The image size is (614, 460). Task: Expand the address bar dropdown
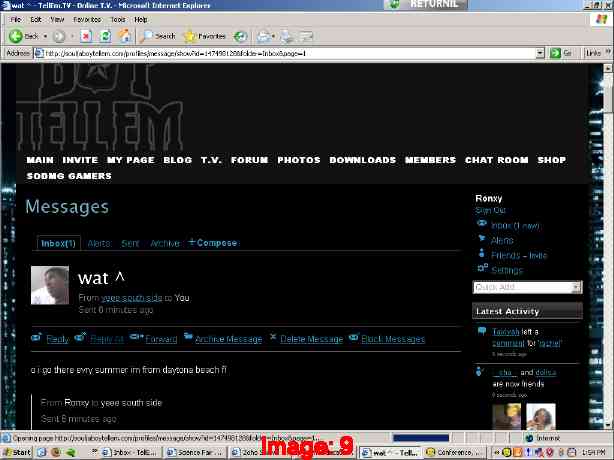540,53
